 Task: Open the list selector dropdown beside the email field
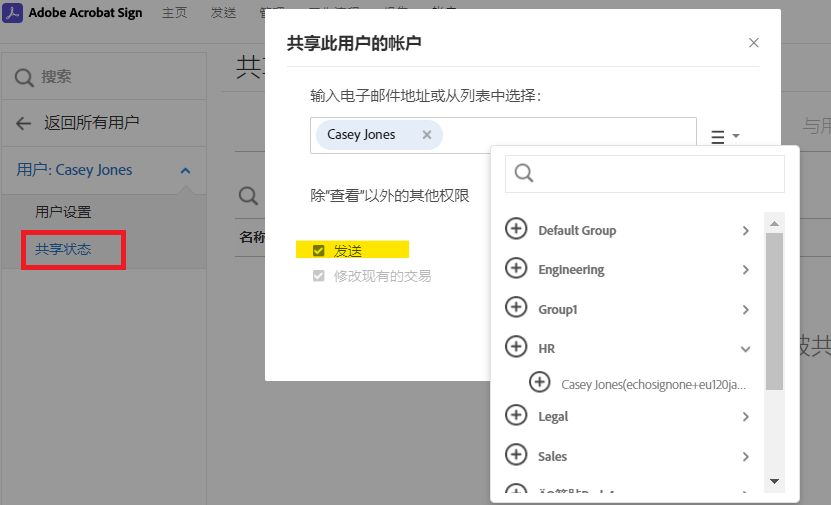pyautogui.click(x=724, y=137)
